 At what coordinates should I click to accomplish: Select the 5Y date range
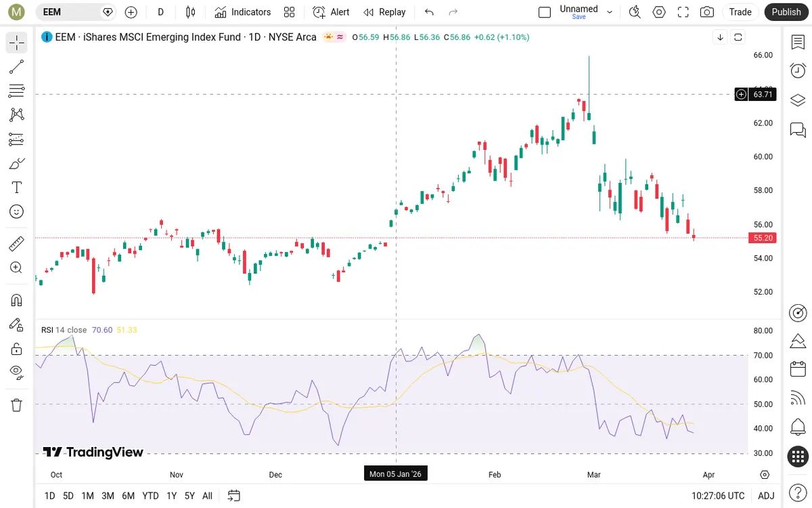point(189,496)
